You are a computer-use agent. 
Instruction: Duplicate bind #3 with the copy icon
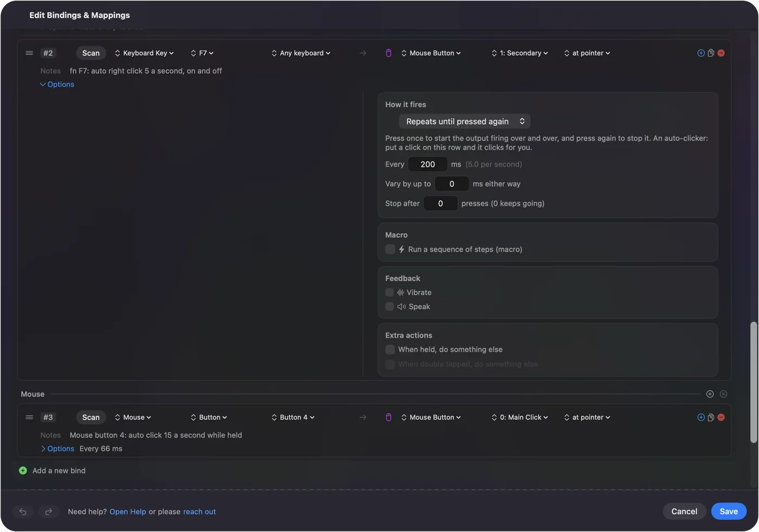711,418
